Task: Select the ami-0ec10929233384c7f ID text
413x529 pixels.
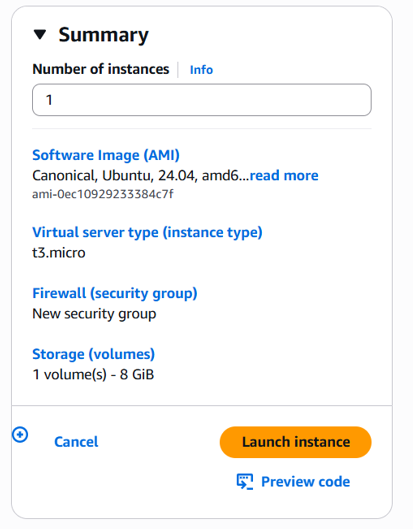Action: [x=103, y=194]
